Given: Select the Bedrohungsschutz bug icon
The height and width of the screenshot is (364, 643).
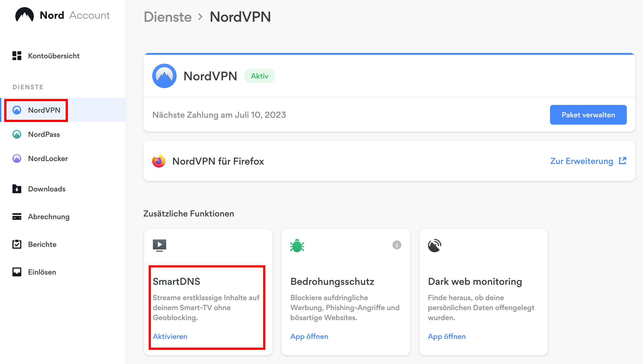Looking at the screenshot, I should pyautogui.click(x=298, y=245).
